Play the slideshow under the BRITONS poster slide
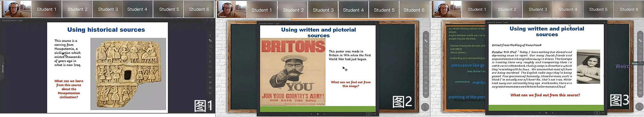 point(318,114)
